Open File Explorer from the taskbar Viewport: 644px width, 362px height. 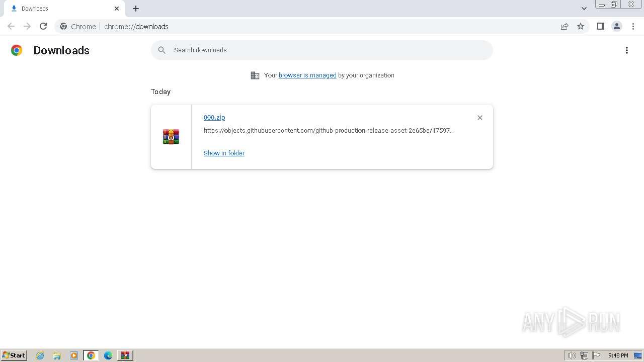pyautogui.click(x=57, y=355)
